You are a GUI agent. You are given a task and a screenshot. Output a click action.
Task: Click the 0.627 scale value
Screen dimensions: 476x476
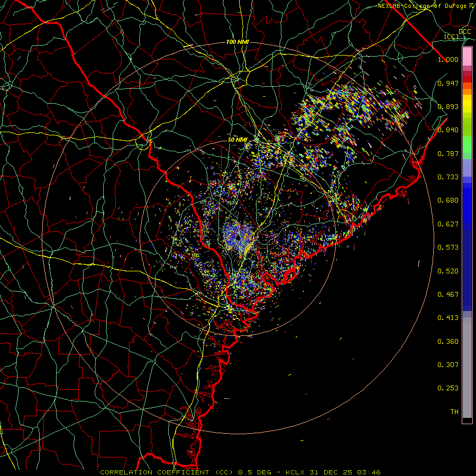coord(448,224)
